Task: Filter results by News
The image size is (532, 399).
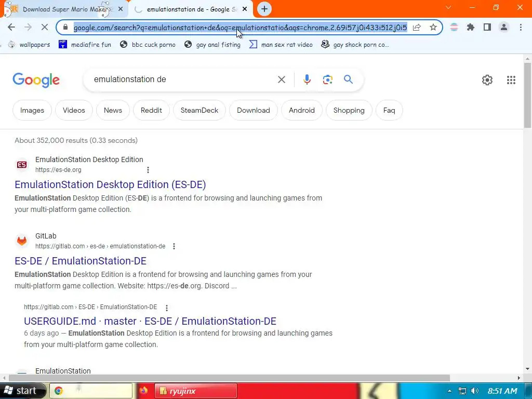Action: [x=113, y=110]
